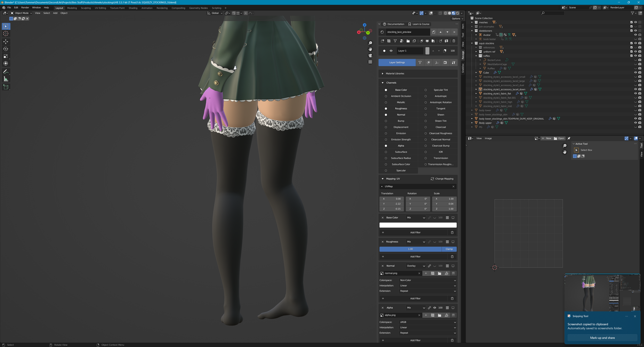Viewport: 644px width, 347px height.
Task: Activate the Cursor tool
Action: click(x=6, y=34)
